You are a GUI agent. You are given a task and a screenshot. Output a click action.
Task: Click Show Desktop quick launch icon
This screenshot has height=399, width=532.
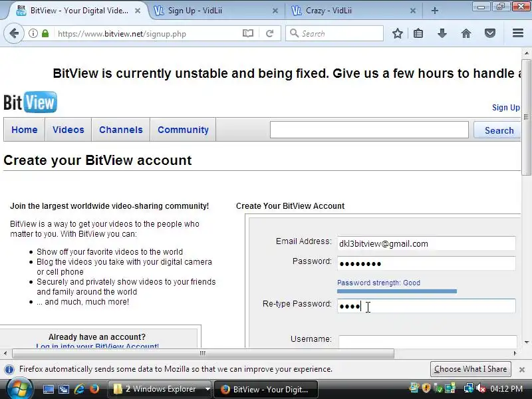tap(48, 389)
